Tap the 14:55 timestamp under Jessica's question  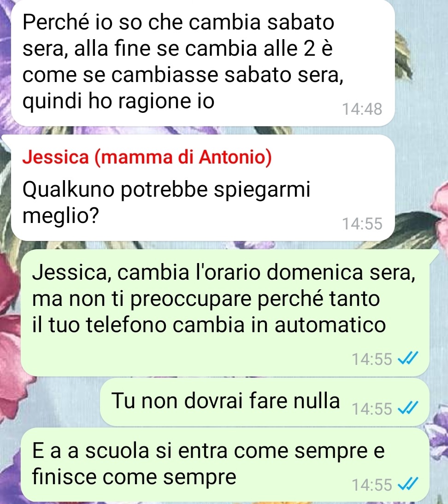pos(362,223)
